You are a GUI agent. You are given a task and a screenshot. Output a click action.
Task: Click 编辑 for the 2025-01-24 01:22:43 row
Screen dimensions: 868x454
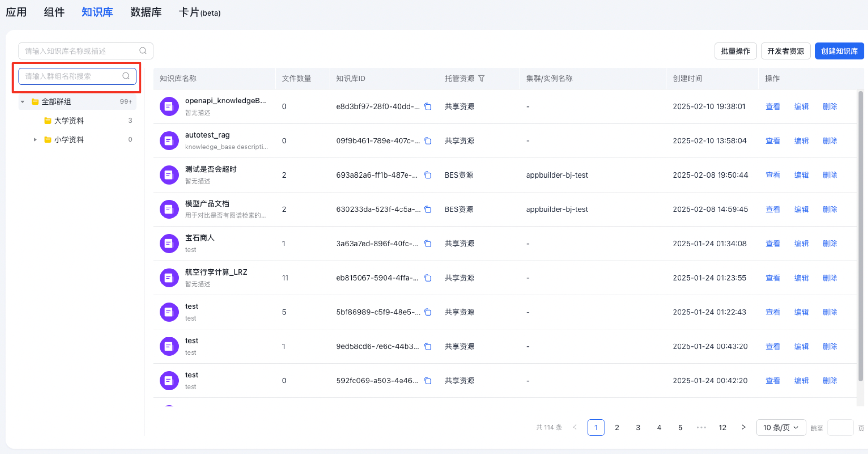click(801, 312)
